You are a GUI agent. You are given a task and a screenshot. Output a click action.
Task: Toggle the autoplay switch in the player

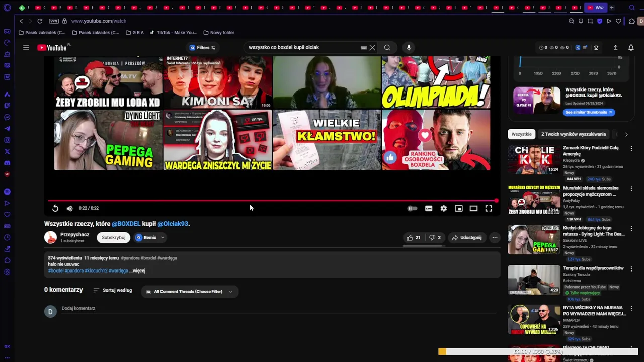pyautogui.click(x=412, y=208)
